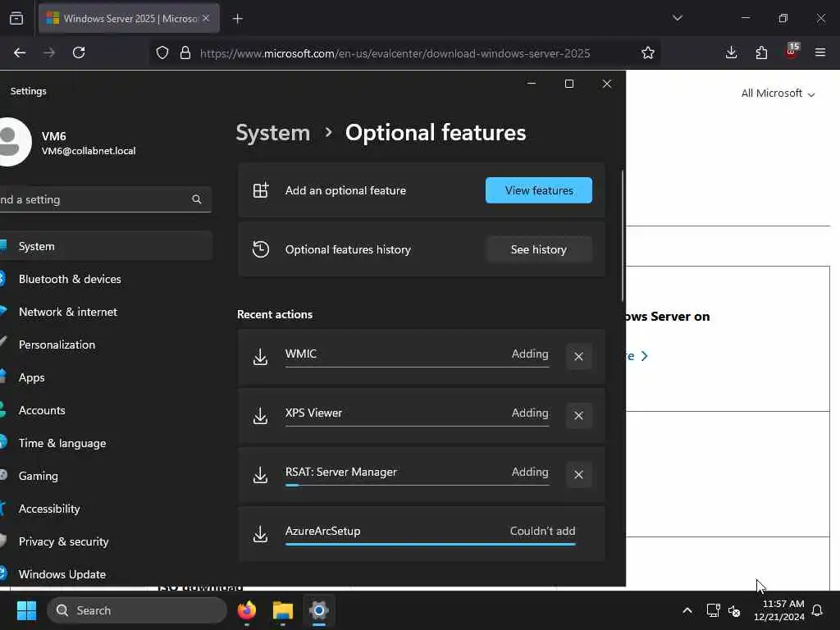Open File Explorer from the taskbar
This screenshot has height=630, width=840.
pyautogui.click(x=283, y=610)
